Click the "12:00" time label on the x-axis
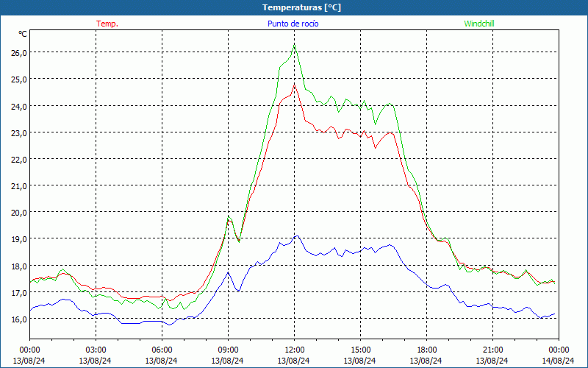The height and width of the screenshot is (368, 588). (295, 350)
